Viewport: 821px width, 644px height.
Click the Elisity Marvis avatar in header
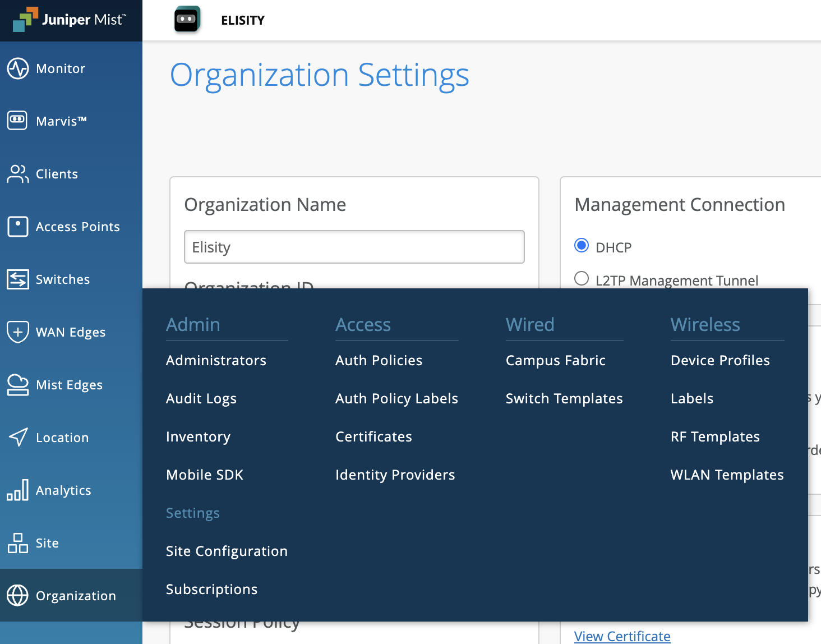(x=187, y=20)
